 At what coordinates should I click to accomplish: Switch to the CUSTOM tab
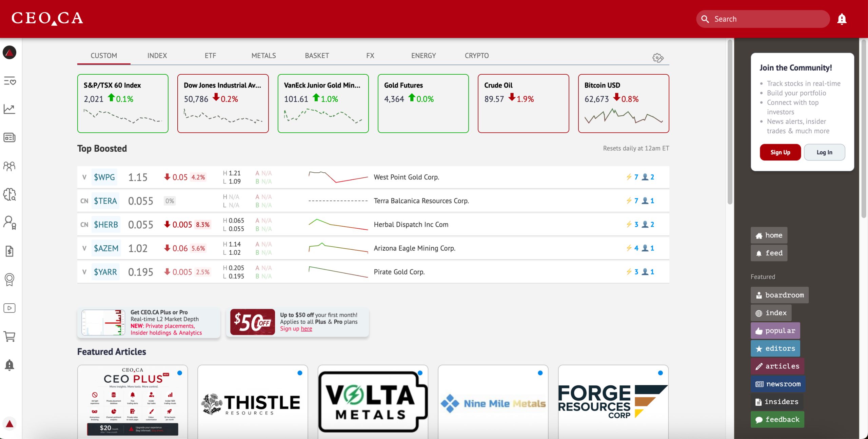coord(104,56)
